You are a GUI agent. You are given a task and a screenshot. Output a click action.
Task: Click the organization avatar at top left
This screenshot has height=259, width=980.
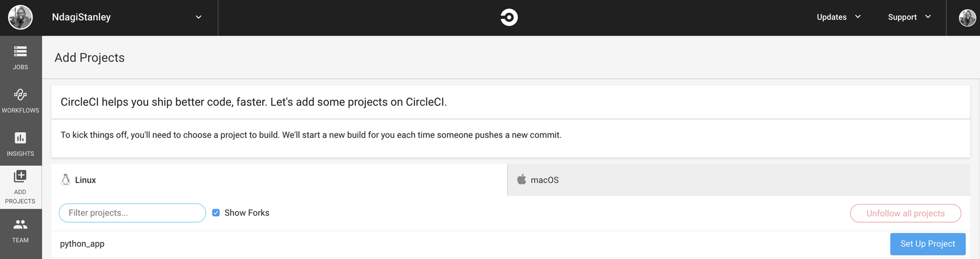[x=20, y=18]
